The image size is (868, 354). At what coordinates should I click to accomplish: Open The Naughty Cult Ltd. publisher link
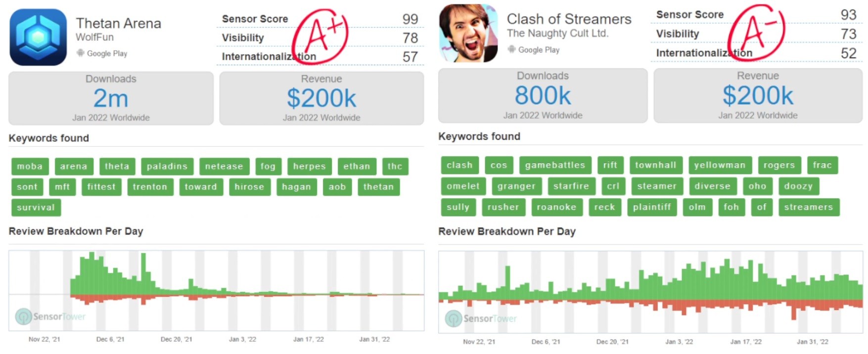pos(557,33)
